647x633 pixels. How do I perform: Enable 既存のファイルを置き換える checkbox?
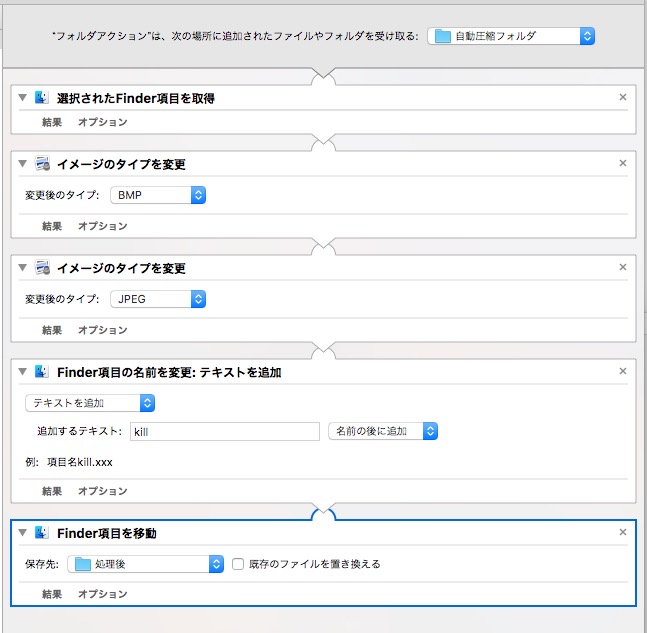point(238,564)
